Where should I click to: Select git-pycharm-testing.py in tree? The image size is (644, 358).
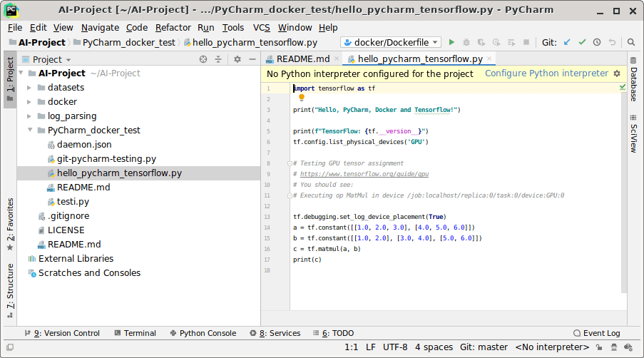pyautogui.click(x=106, y=159)
